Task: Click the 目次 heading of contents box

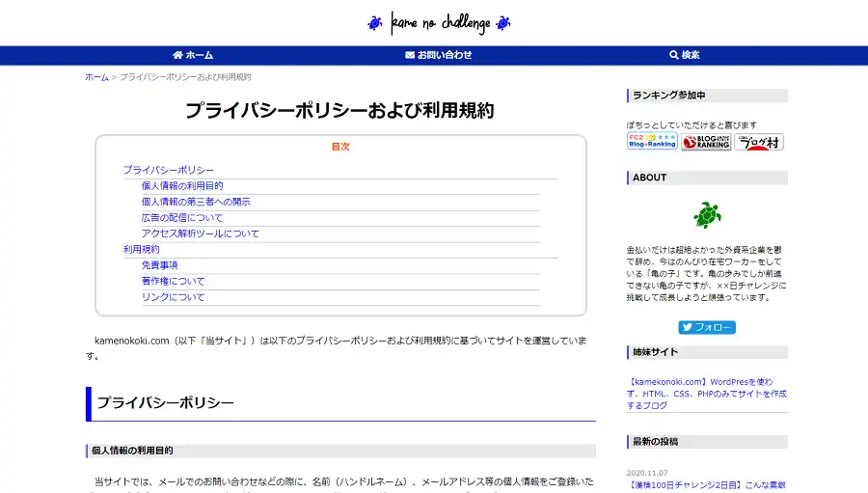Action: (340, 147)
